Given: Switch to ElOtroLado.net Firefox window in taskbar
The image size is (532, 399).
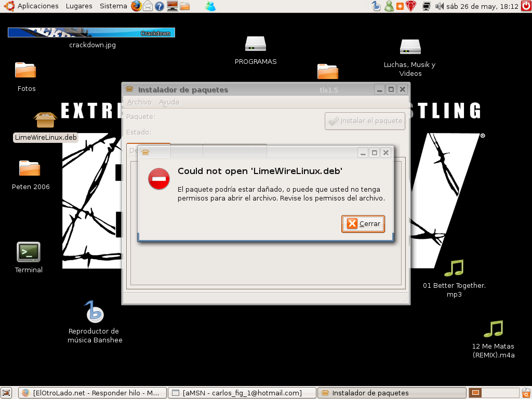Looking at the screenshot, I should [92, 393].
